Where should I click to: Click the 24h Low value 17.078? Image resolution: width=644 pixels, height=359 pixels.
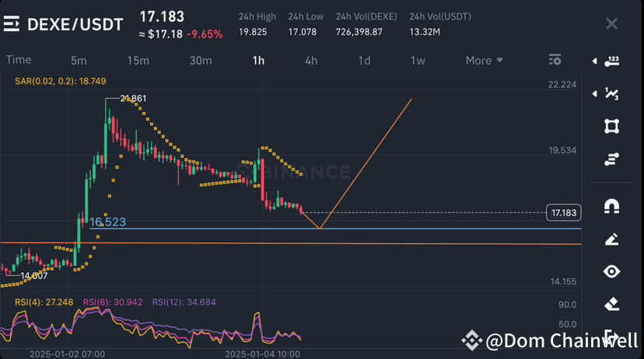click(303, 32)
